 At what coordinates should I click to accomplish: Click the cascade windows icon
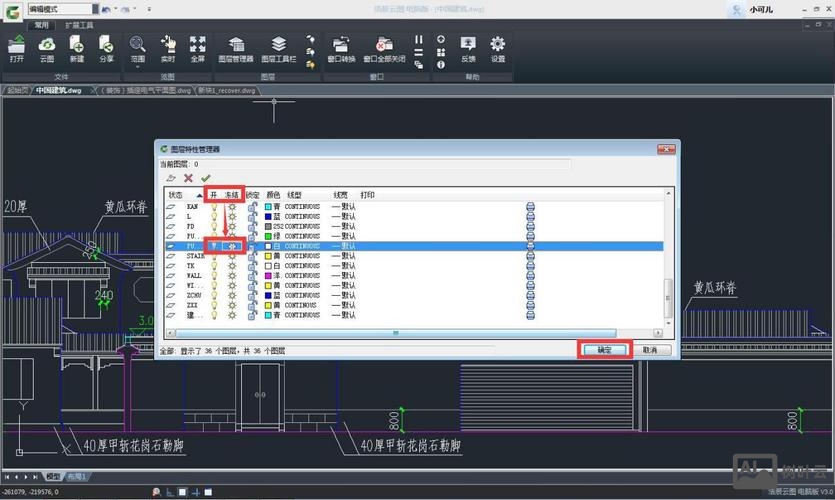[x=419, y=65]
